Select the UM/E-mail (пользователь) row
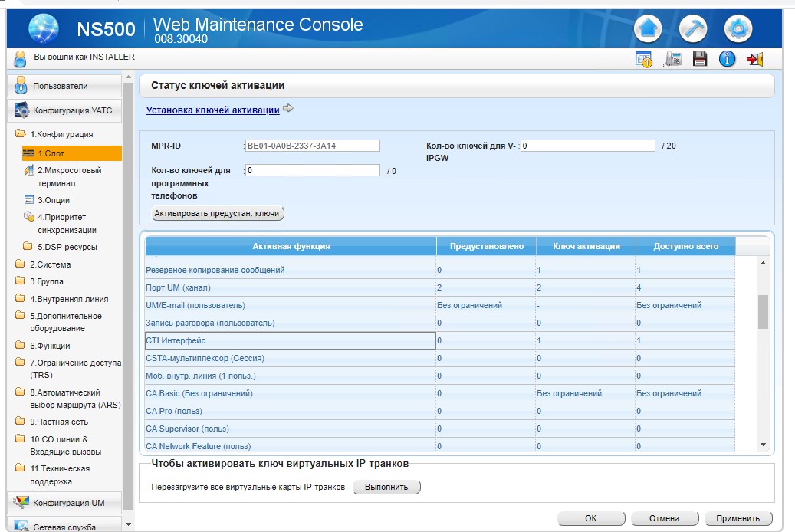 (x=440, y=305)
